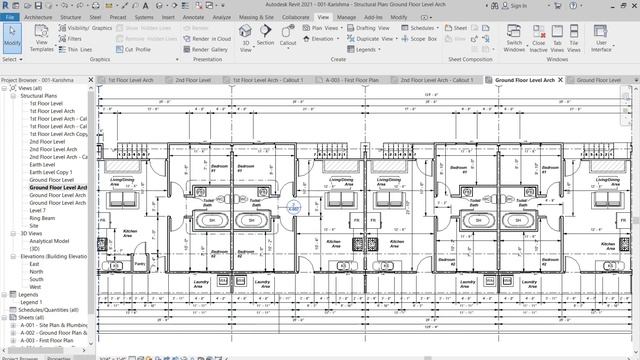Open Earth Level view

(42, 164)
